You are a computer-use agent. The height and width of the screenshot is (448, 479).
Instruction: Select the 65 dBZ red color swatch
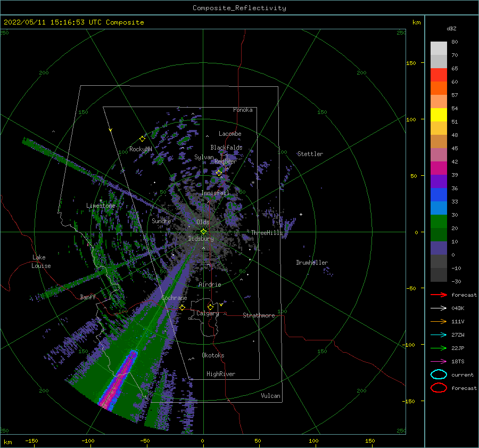(439, 75)
